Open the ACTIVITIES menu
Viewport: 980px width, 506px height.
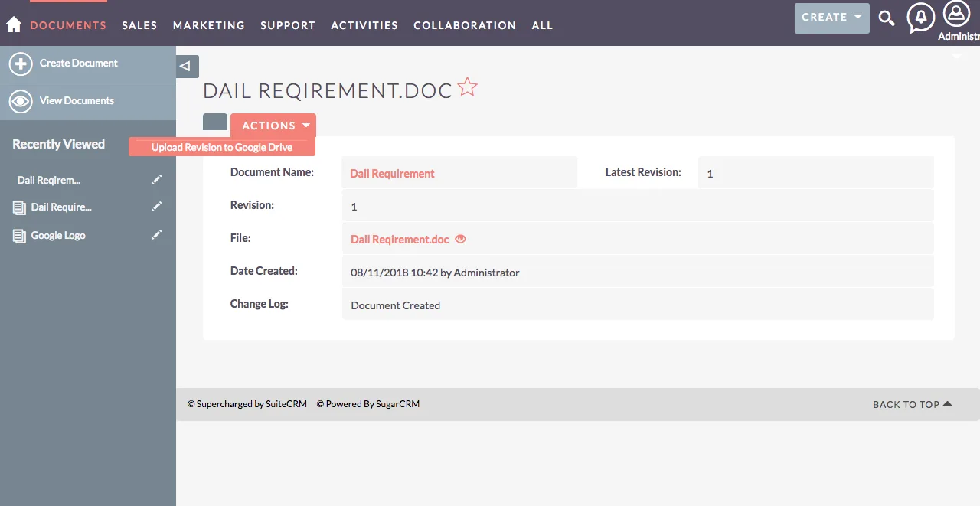click(x=364, y=25)
